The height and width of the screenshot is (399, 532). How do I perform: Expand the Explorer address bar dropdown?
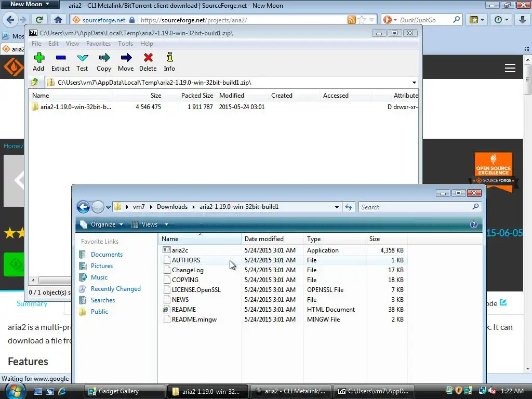coord(337,207)
